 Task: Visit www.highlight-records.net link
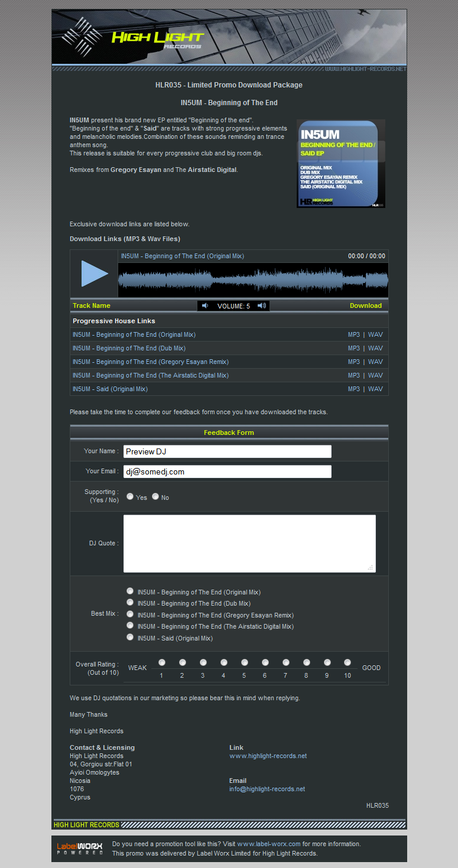click(x=268, y=756)
